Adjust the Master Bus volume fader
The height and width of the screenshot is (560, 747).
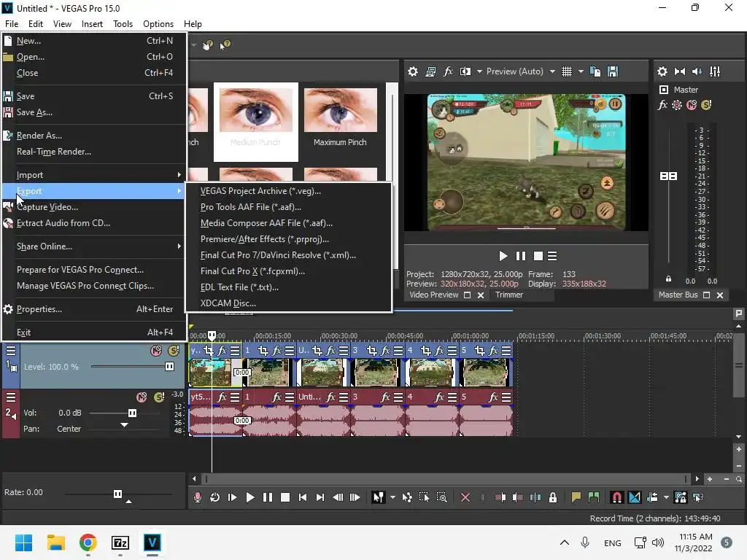click(668, 176)
